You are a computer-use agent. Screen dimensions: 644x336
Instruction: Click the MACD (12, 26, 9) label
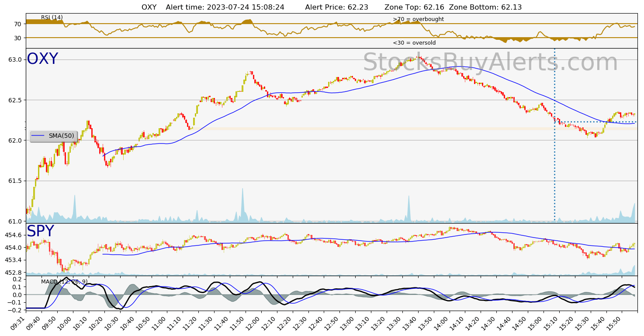click(64, 282)
